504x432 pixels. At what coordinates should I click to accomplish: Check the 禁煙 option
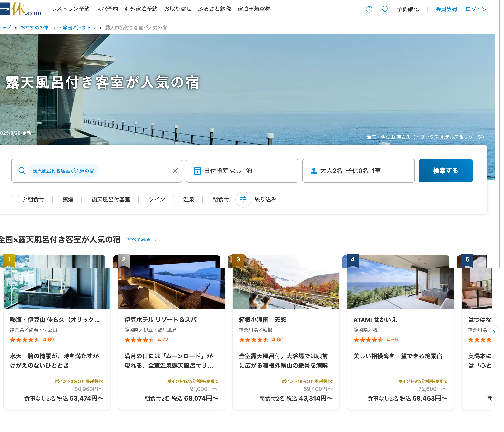pos(56,200)
